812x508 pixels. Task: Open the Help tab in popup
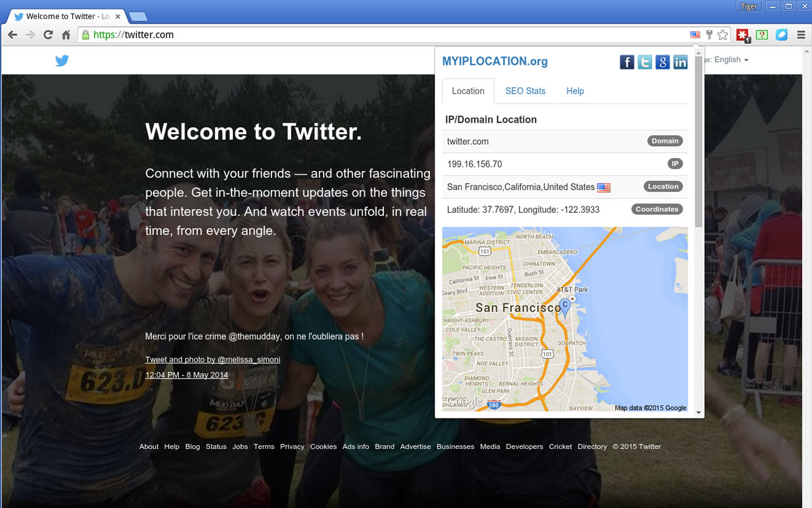tap(575, 91)
